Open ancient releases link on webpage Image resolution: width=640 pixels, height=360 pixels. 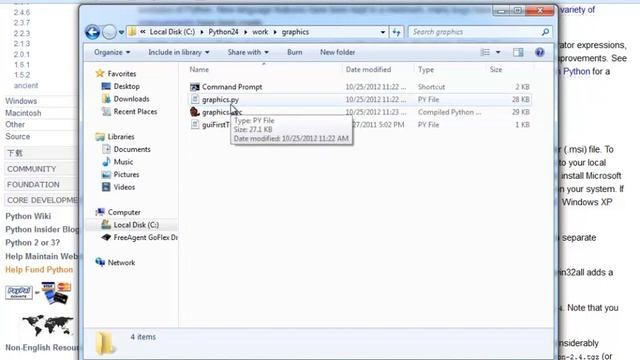(26, 85)
